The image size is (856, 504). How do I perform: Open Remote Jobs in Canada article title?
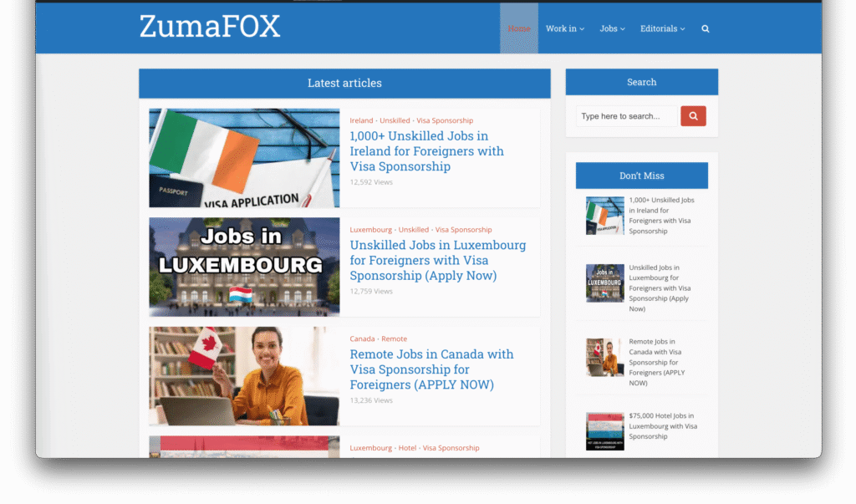[431, 369]
